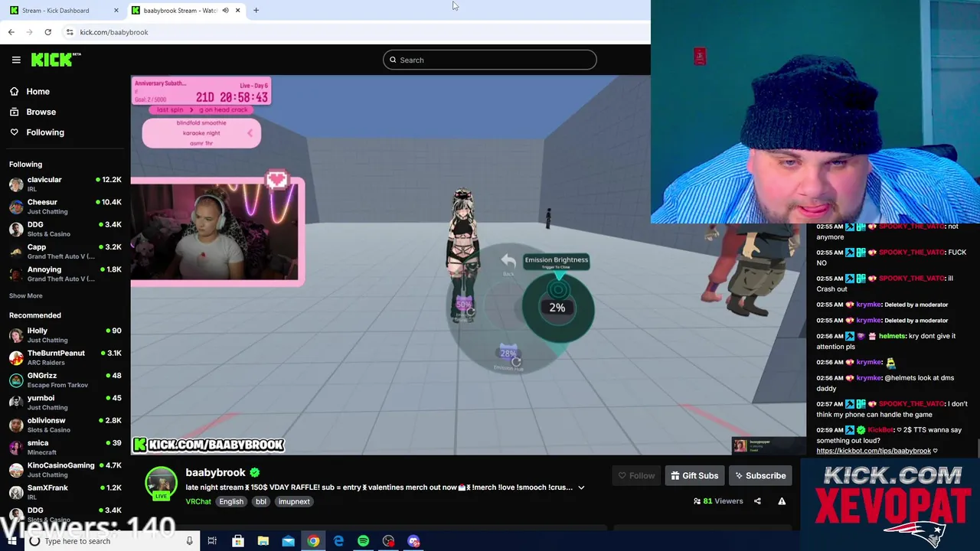This screenshot has width=980, height=551.
Task: Click iHolly avatar icon
Action: click(16, 335)
